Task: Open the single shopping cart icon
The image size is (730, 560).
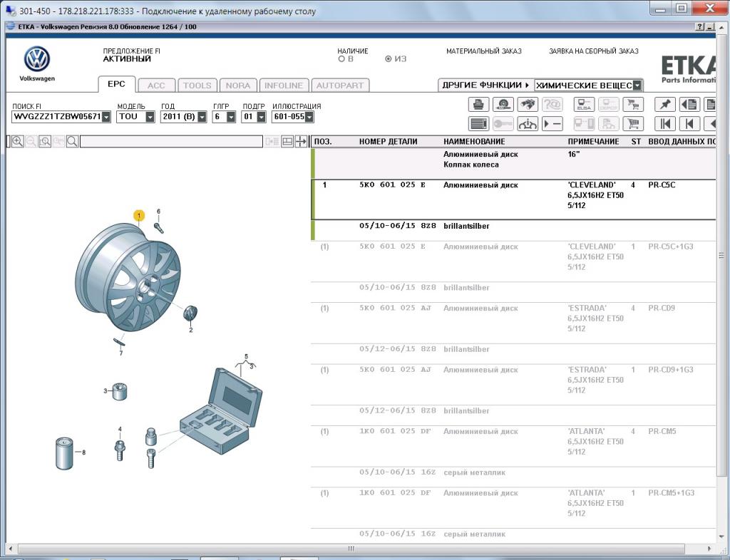Action: (x=633, y=124)
